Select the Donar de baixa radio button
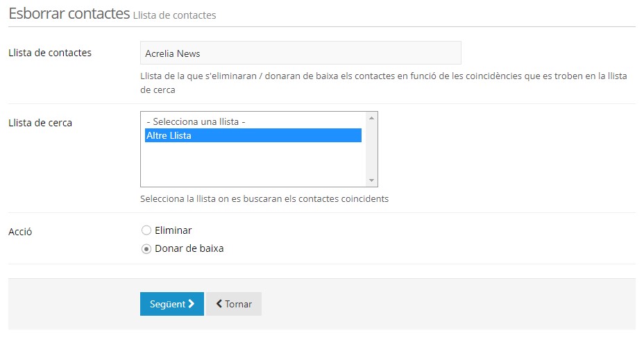The image size is (644, 340). tap(146, 248)
